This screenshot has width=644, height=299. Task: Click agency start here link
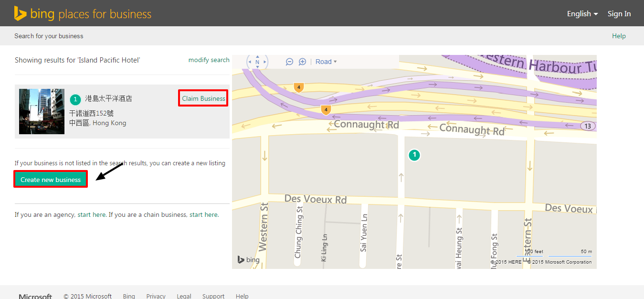click(92, 215)
